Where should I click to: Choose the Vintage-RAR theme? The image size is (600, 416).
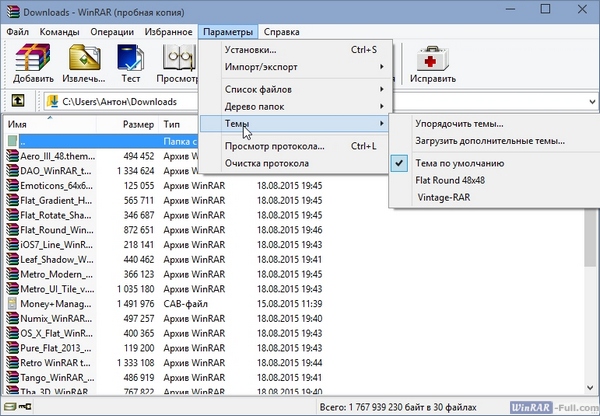tap(444, 198)
